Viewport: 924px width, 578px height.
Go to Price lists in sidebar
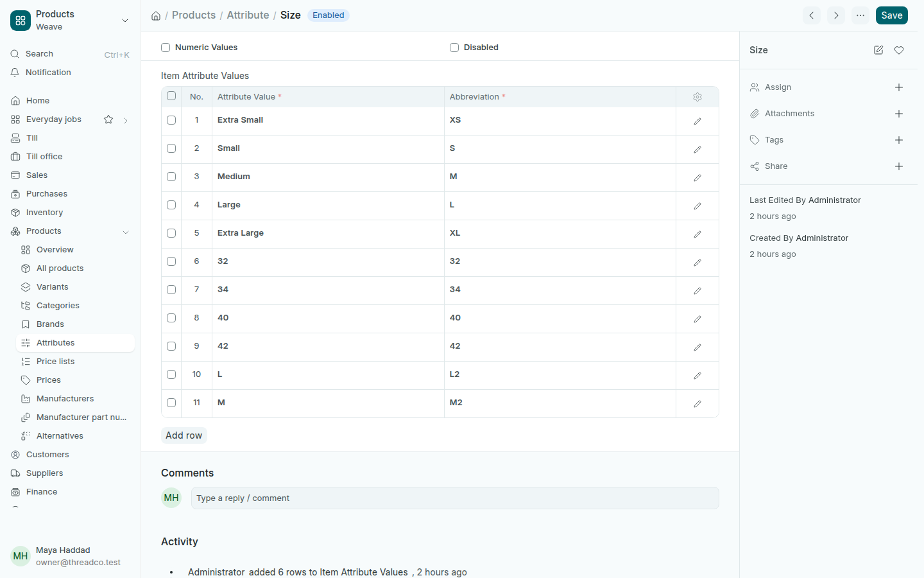[75, 362]
